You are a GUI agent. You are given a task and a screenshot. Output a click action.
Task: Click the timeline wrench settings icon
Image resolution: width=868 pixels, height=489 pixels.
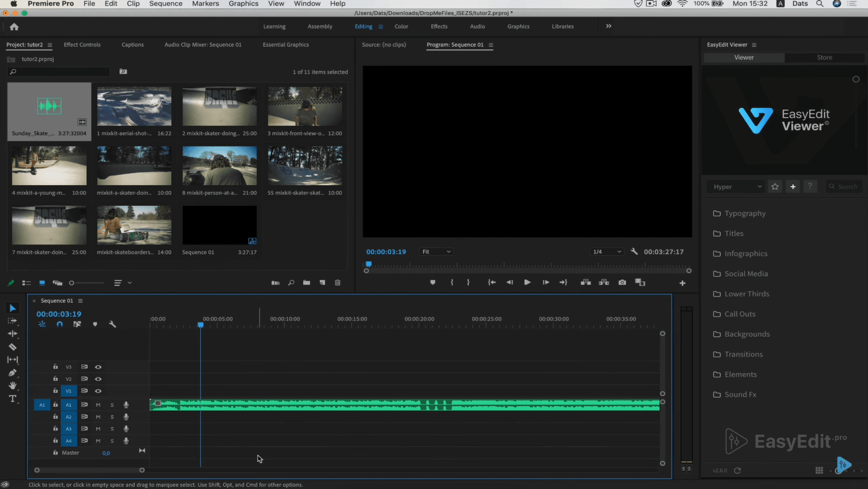[x=112, y=324]
